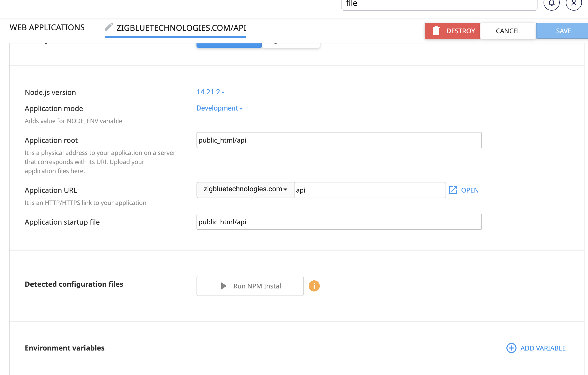Click the ADD VARIABLE link
Image resolution: width=588 pixels, height=375 pixels.
pos(543,348)
